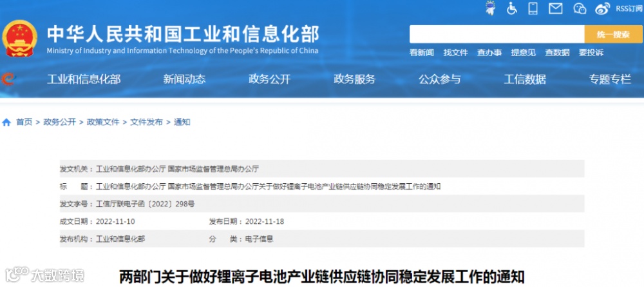This screenshot has height=287, width=644.
Task: Open the 查数据 quick link
Action: tap(557, 53)
